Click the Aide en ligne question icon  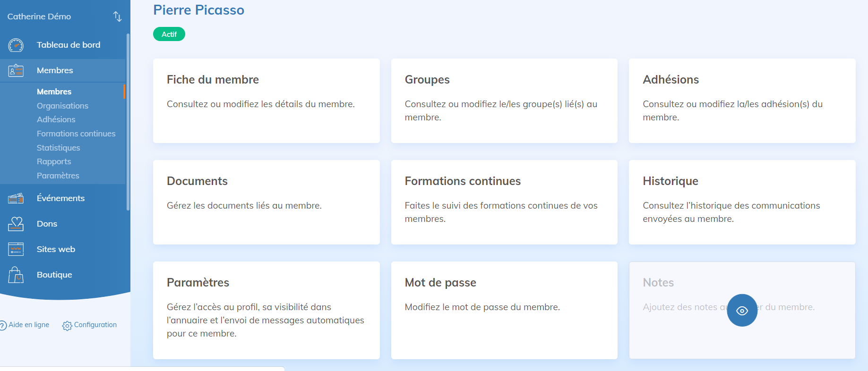tap(3, 325)
